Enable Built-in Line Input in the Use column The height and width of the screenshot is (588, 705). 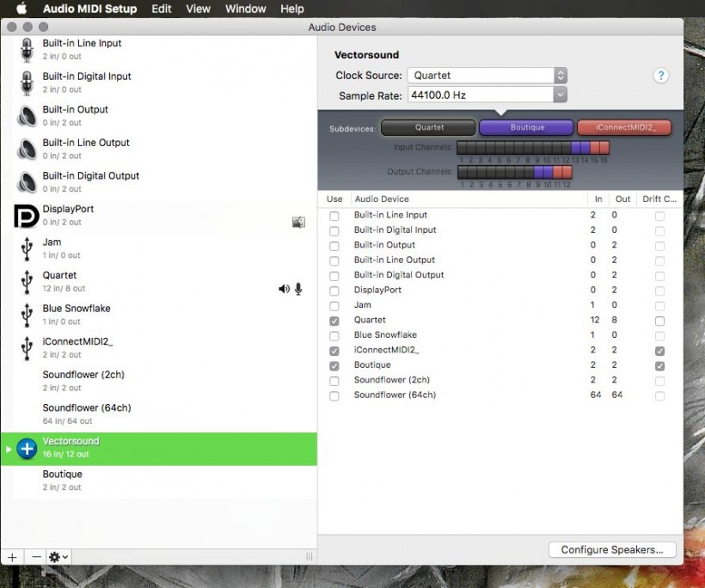pos(334,216)
